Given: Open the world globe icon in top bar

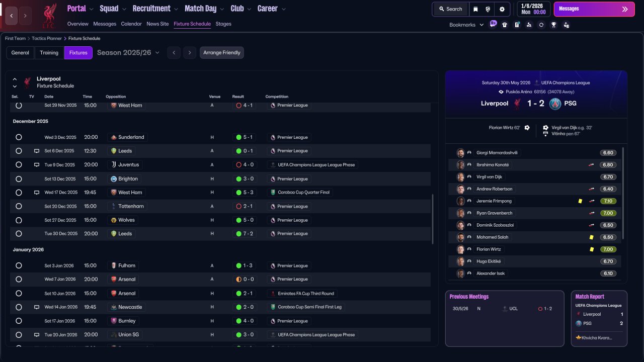Looking at the screenshot, I should click(488, 9).
